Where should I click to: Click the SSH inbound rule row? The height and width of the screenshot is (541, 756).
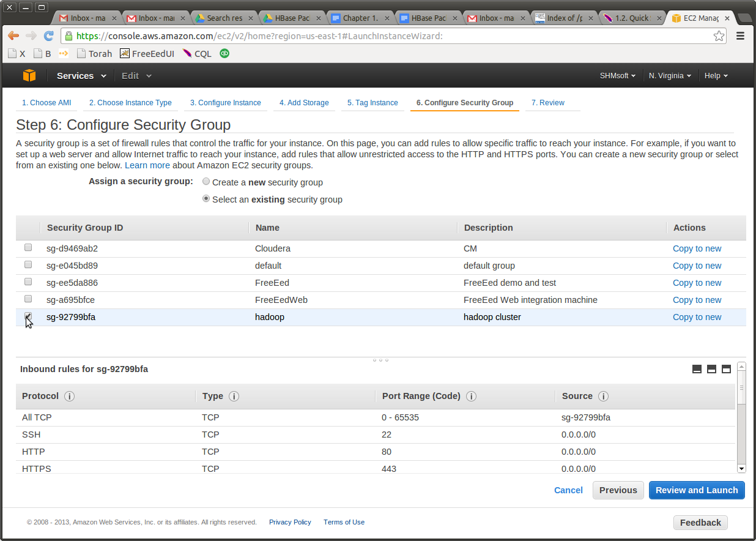coord(376,435)
